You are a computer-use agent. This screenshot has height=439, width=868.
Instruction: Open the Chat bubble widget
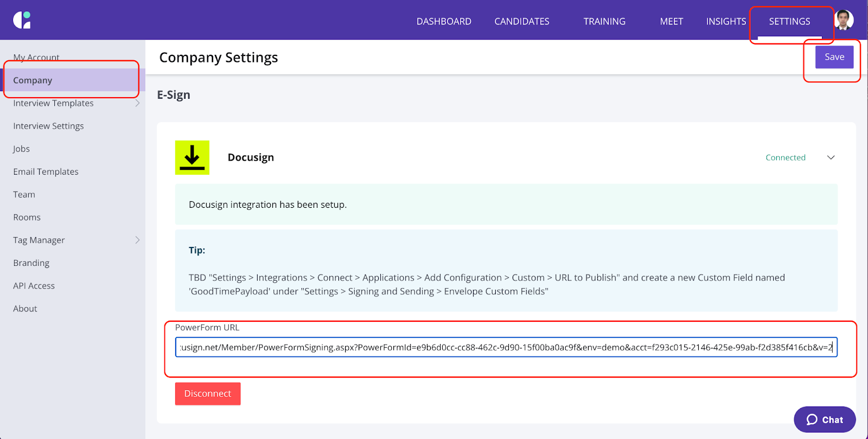(x=825, y=419)
